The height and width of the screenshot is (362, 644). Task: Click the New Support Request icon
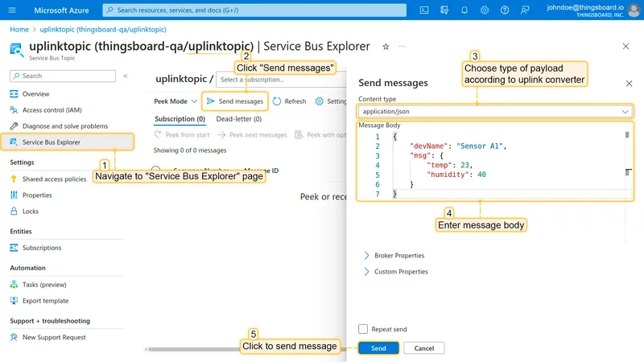pos(14,337)
